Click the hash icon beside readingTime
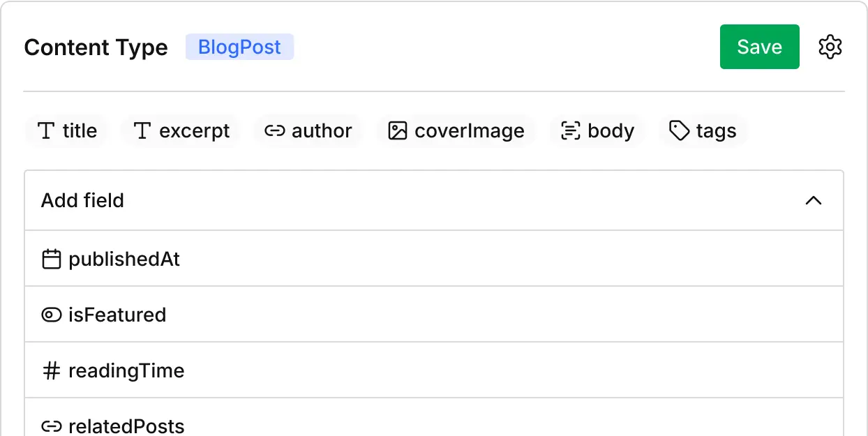The image size is (868, 436). (52, 371)
